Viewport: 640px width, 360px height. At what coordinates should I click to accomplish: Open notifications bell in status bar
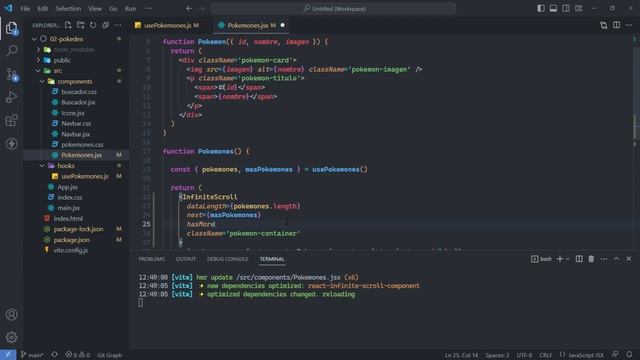tap(629, 355)
